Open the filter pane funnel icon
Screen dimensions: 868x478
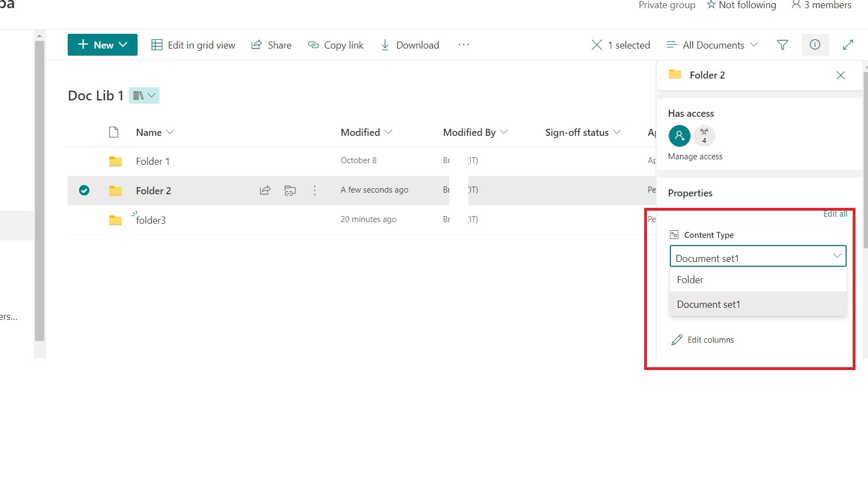(782, 45)
